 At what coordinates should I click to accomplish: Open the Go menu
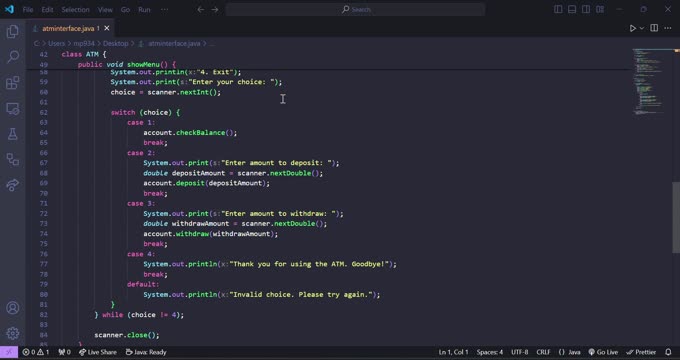tap(125, 10)
